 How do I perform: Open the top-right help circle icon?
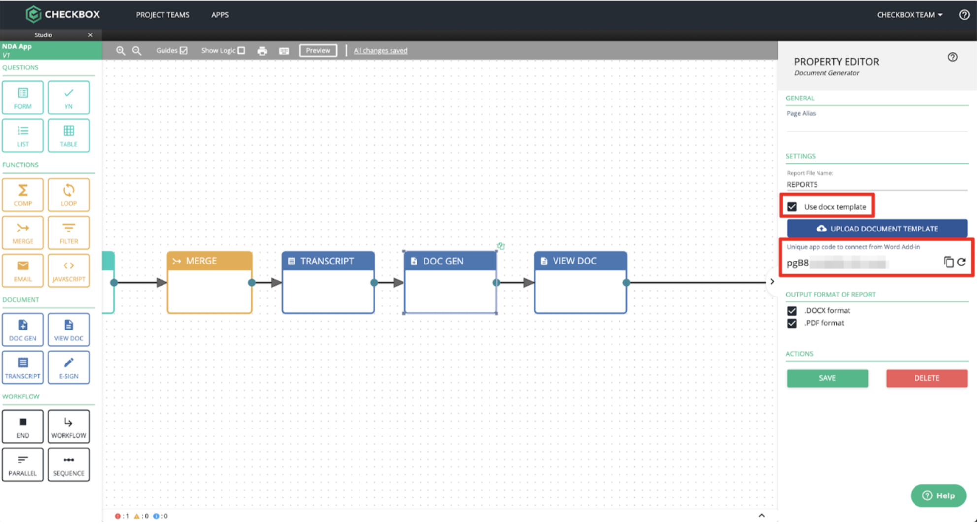tap(964, 15)
